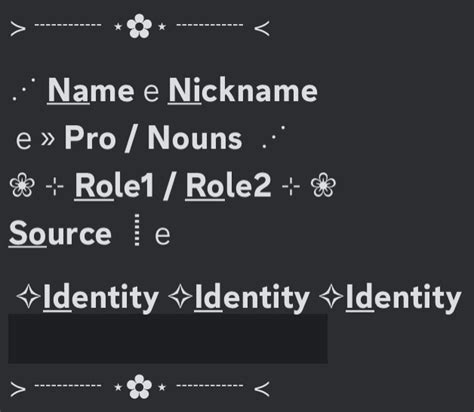Click the letter e after the Source bar
Screen dimensions: 474x412
[x=162, y=235]
